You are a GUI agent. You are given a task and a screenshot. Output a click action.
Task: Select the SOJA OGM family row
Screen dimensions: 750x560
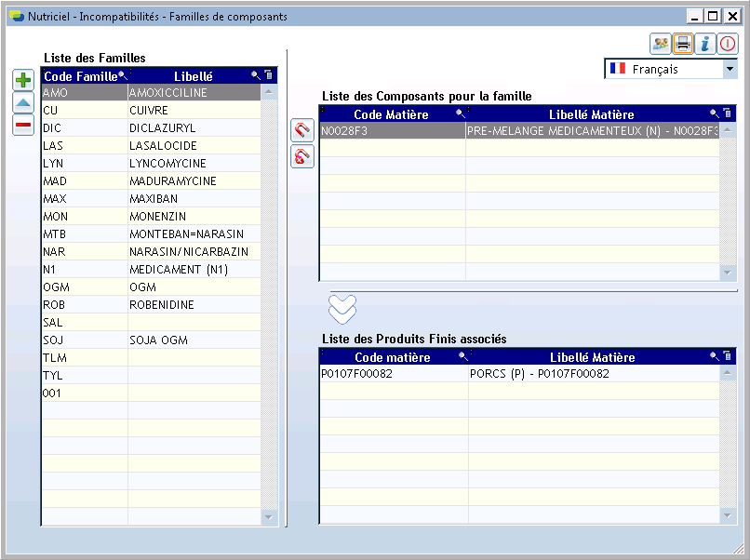point(151,340)
